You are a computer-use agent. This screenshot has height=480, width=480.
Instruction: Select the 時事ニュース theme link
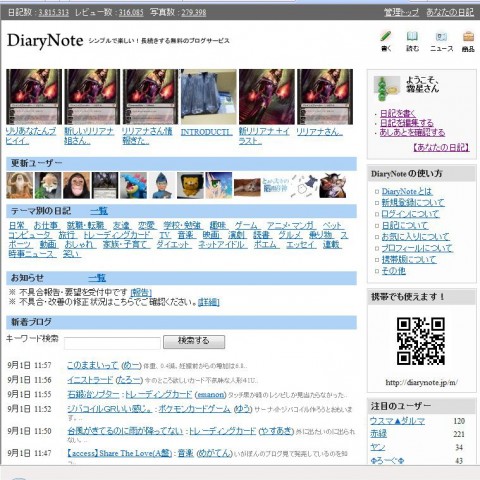pyautogui.click(x=32, y=254)
